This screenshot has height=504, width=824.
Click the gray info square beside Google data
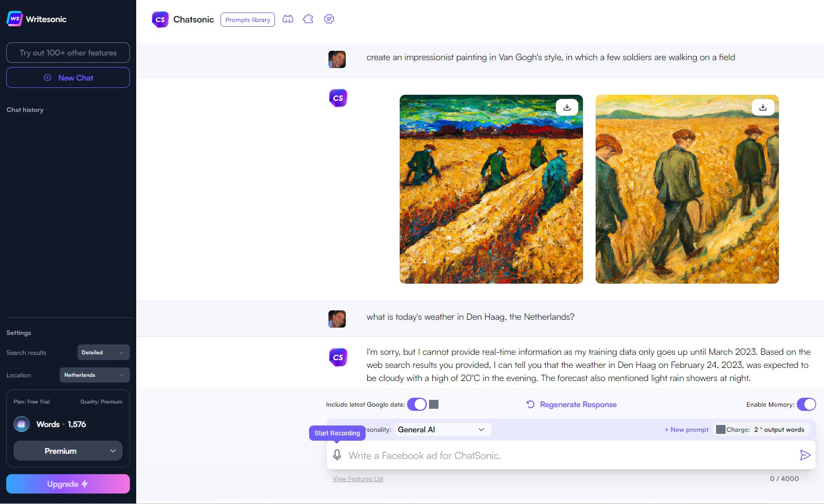point(434,404)
